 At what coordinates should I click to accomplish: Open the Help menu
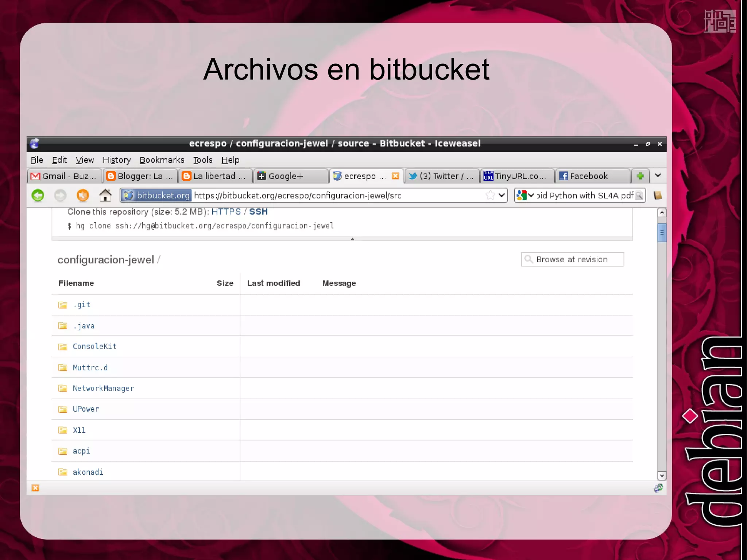click(x=230, y=160)
